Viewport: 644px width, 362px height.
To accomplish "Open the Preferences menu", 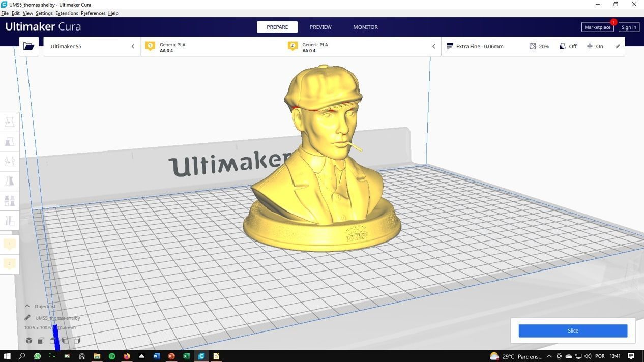I will 93,13.
